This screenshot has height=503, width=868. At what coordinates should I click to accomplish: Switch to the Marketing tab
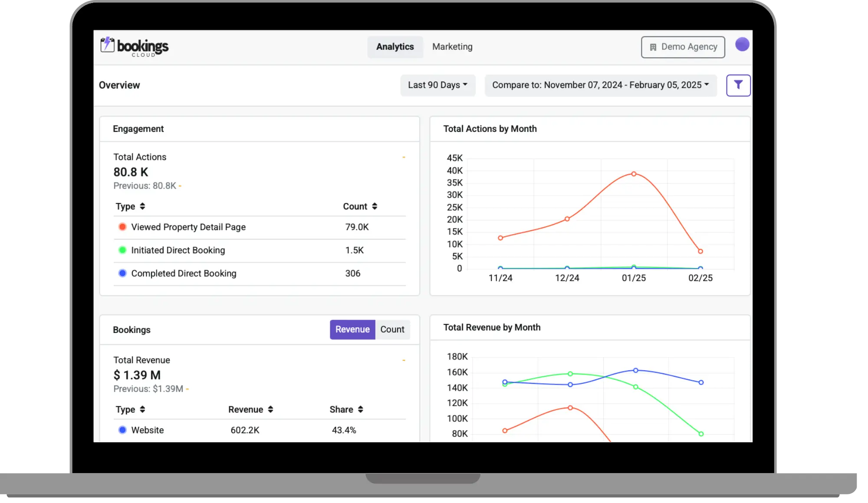tap(452, 47)
